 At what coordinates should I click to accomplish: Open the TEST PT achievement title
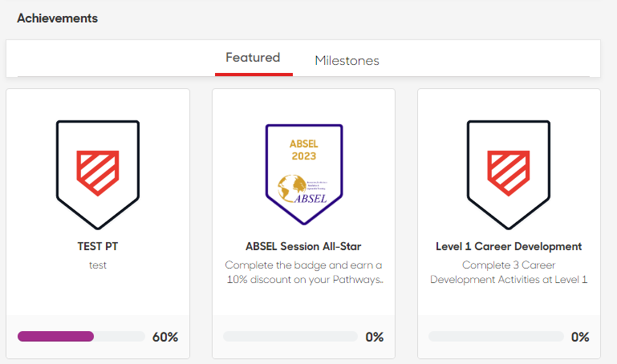98,246
